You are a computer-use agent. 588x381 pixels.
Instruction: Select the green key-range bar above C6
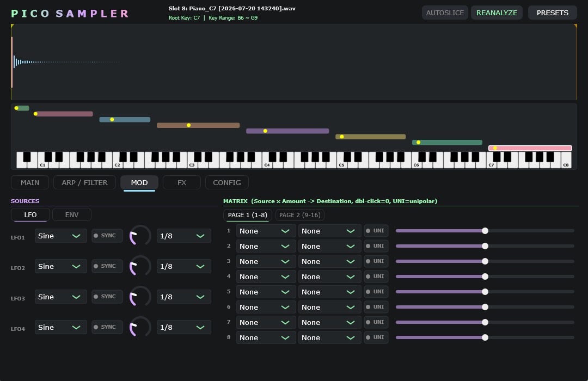click(447, 143)
